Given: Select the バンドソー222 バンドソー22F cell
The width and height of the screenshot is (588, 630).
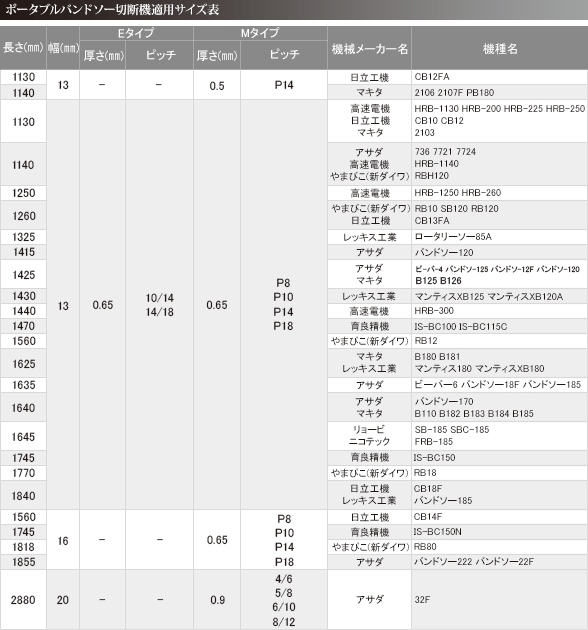Looking at the screenshot, I should coord(500,562).
